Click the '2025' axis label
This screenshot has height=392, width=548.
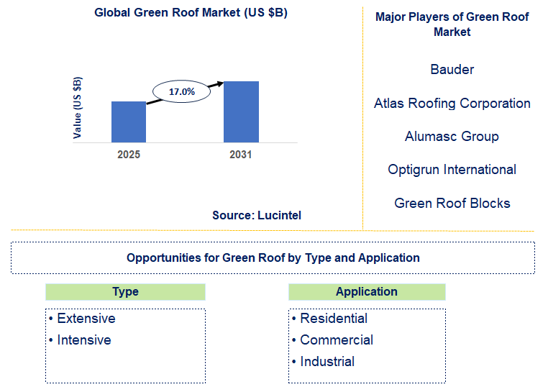(x=129, y=155)
